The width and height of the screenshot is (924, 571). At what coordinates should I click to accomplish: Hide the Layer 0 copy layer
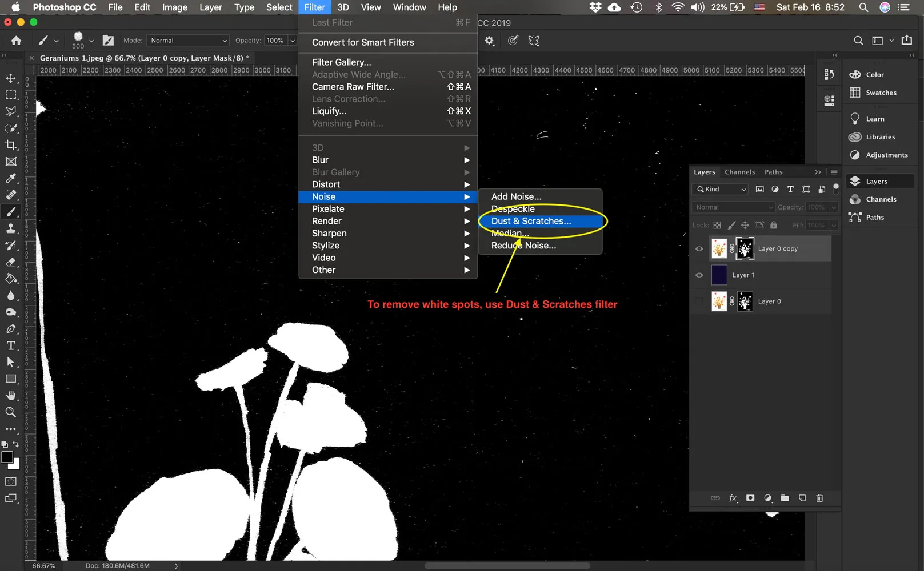click(x=699, y=249)
